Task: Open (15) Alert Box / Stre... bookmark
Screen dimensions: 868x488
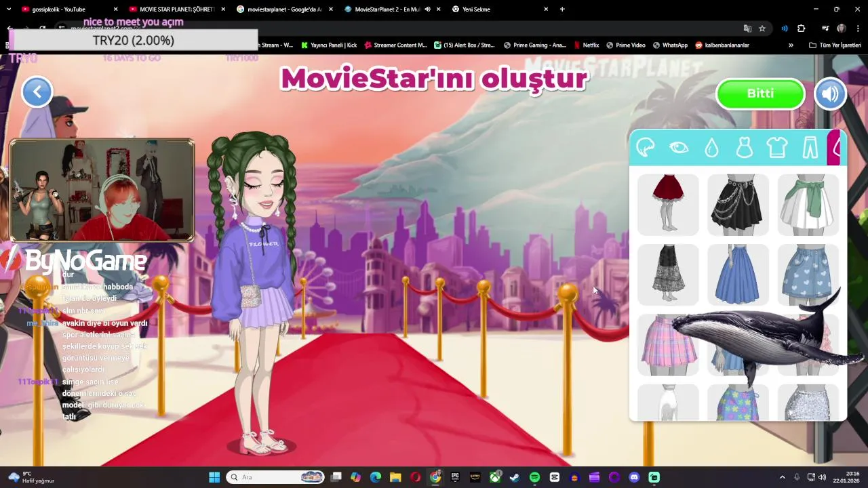Action: (464, 45)
